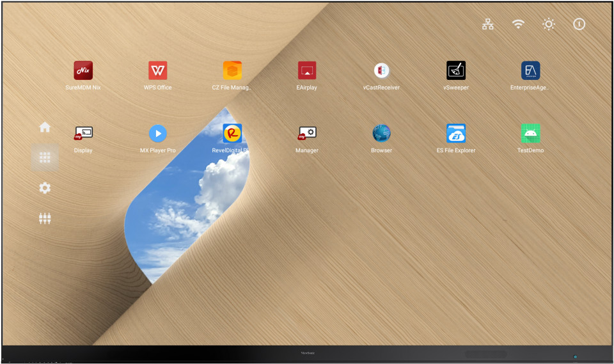The width and height of the screenshot is (614, 364).
Task: Open the SureMDM Nix app
Action: [x=83, y=71]
